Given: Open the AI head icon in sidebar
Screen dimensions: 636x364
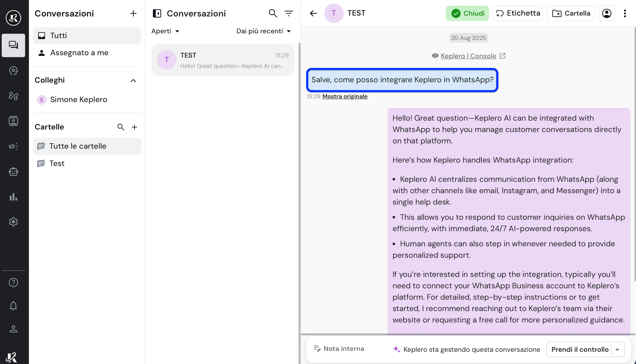Looking at the screenshot, I should 13,71.
